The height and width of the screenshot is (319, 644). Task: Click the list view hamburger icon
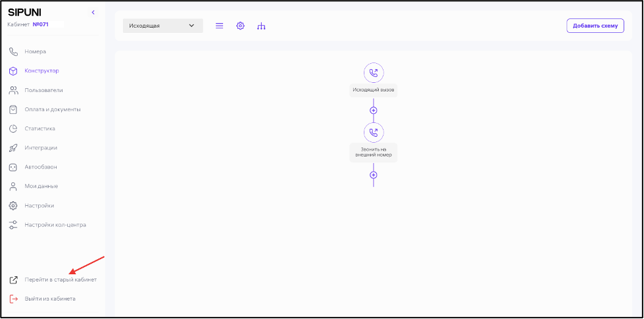(219, 26)
